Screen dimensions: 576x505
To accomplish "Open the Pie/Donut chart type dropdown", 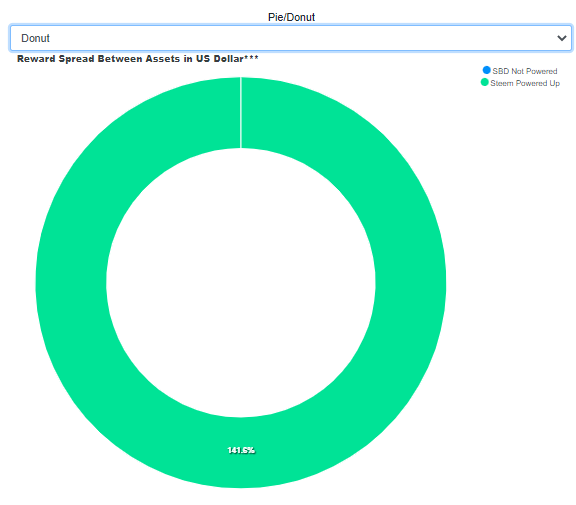I will coord(291,38).
